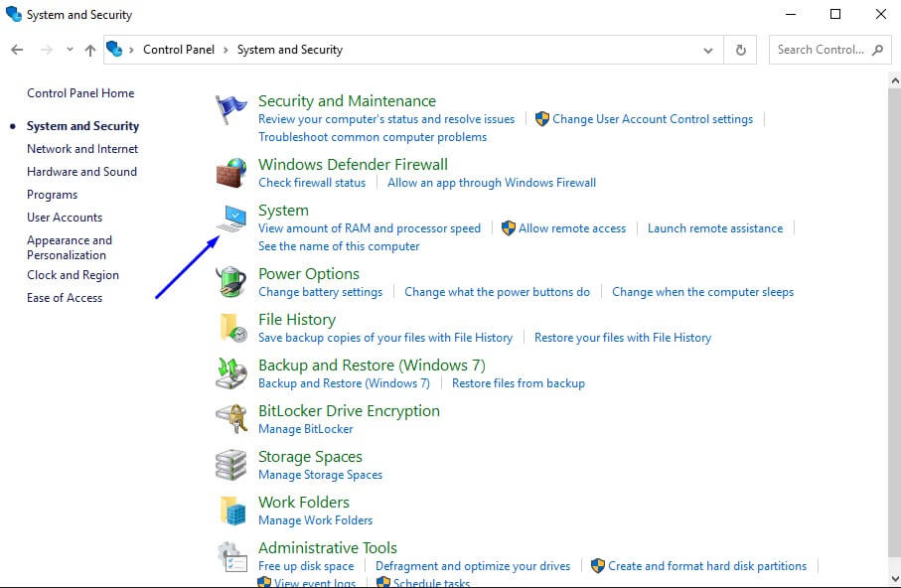Click View amount of RAM and processor speed

370,228
